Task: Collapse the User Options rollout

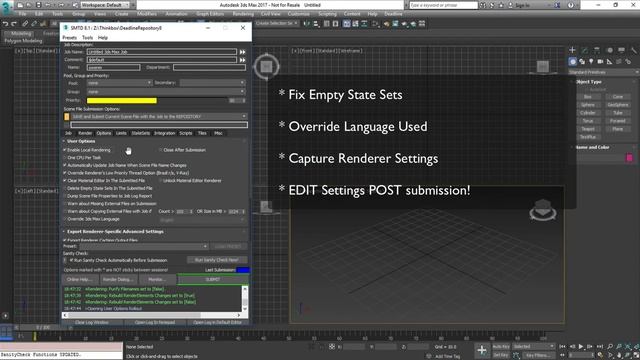Action: click(x=80, y=141)
